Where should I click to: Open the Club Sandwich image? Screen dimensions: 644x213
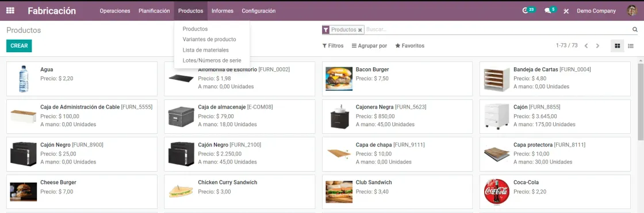[x=339, y=192]
